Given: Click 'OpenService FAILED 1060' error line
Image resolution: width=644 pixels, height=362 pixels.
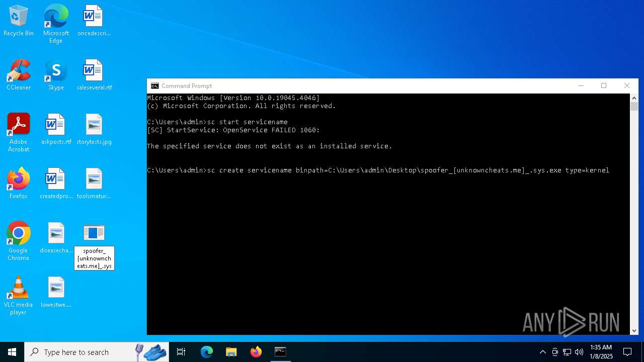Looking at the screenshot, I should 233,130.
